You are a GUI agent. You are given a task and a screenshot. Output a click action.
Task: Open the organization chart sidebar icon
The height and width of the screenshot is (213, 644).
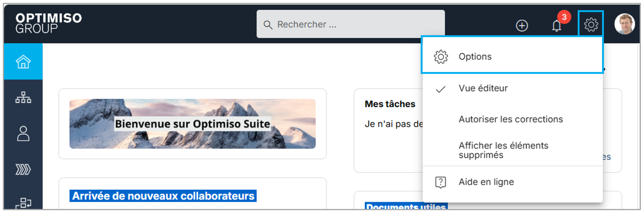click(x=23, y=98)
